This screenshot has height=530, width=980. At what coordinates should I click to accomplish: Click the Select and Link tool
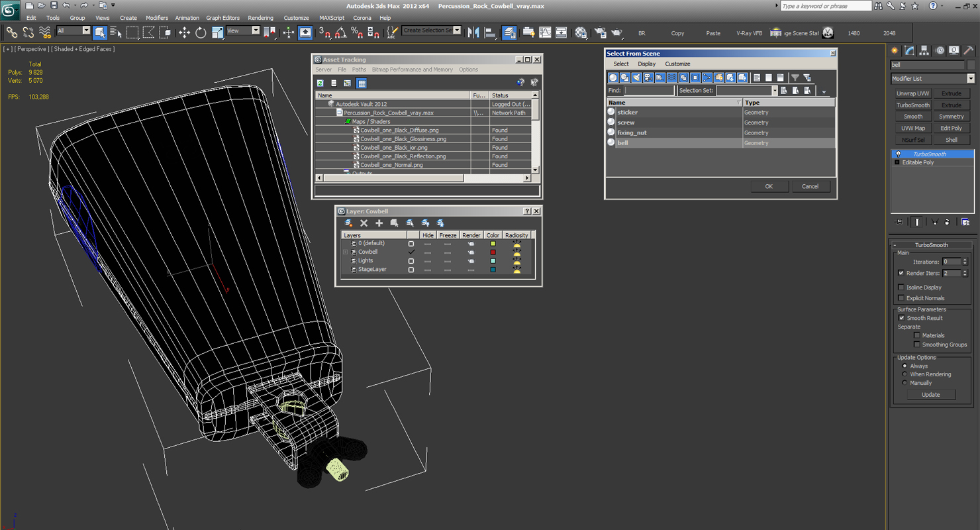[12, 32]
